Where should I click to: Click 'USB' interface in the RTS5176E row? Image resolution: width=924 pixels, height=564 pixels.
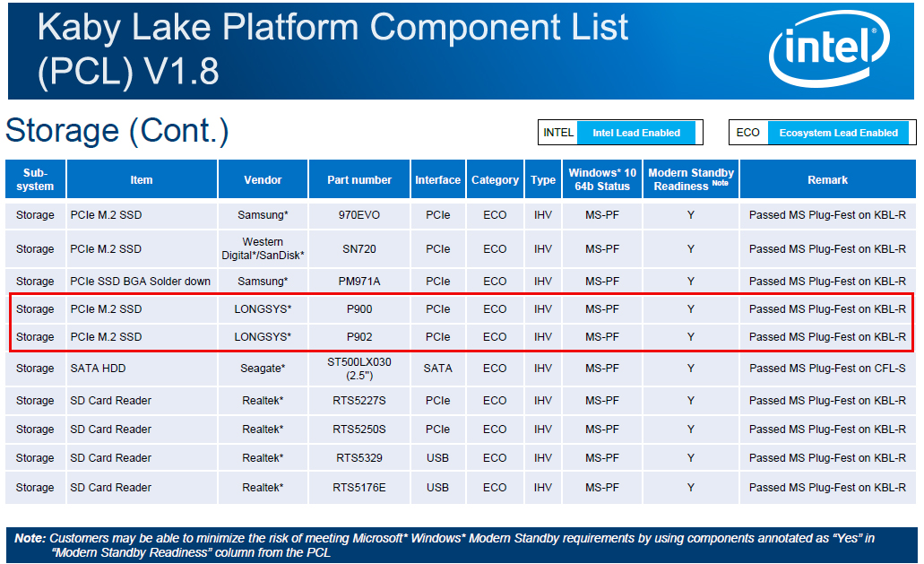click(438, 488)
